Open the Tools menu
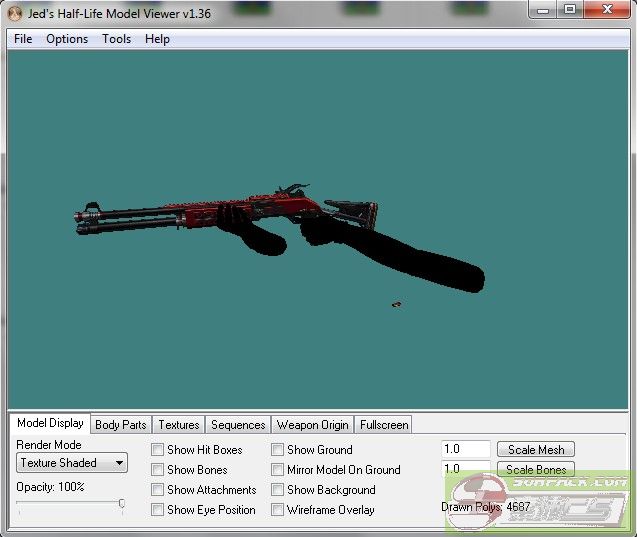The height and width of the screenshot is (537, 637). [x=116, y=39]
